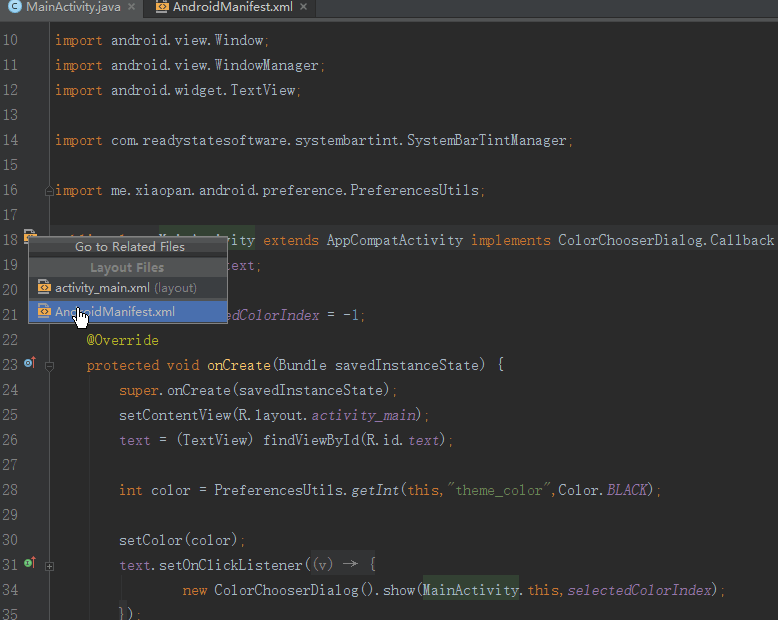This screenshot has width=778, height=620.
Task: Click 'WindowManager' in line 11 import
Action: 266,65
